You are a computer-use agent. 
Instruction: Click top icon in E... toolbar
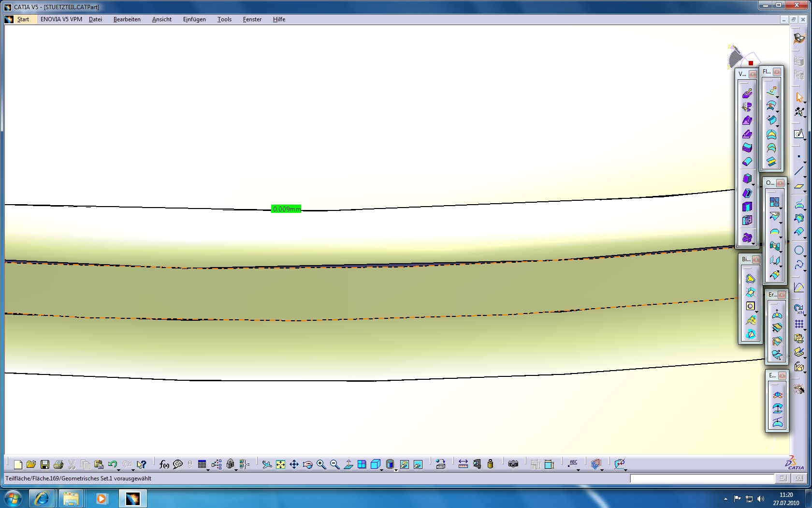click(777, 394)
